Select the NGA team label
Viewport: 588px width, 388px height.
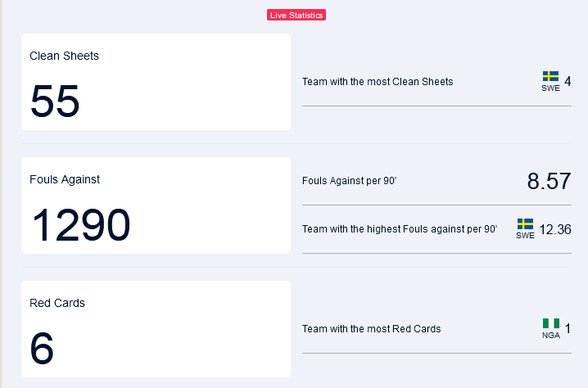tap(551, 335)
